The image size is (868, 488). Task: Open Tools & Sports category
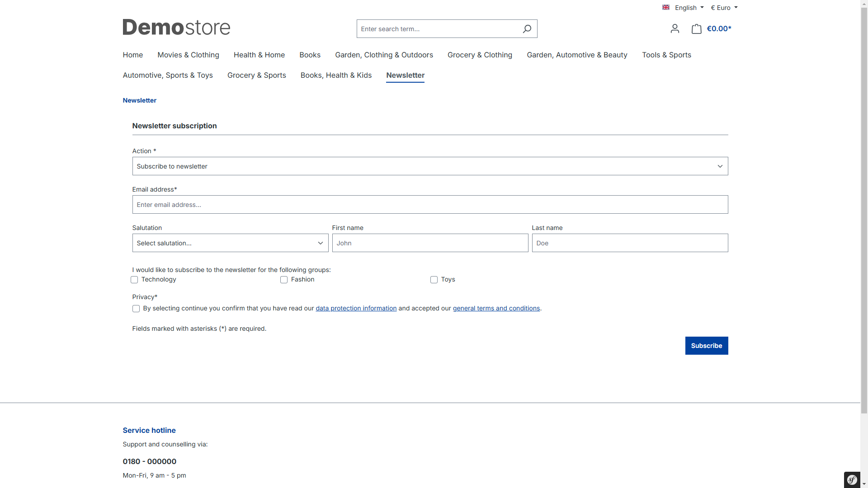[x=666, y=55]
